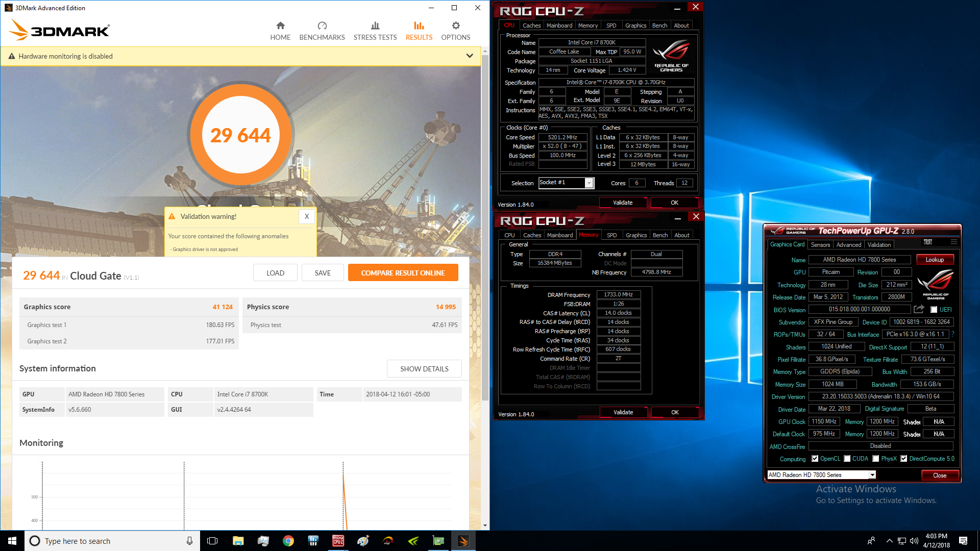Click OK in the lower CPU-Z window

tap(675, 412)
